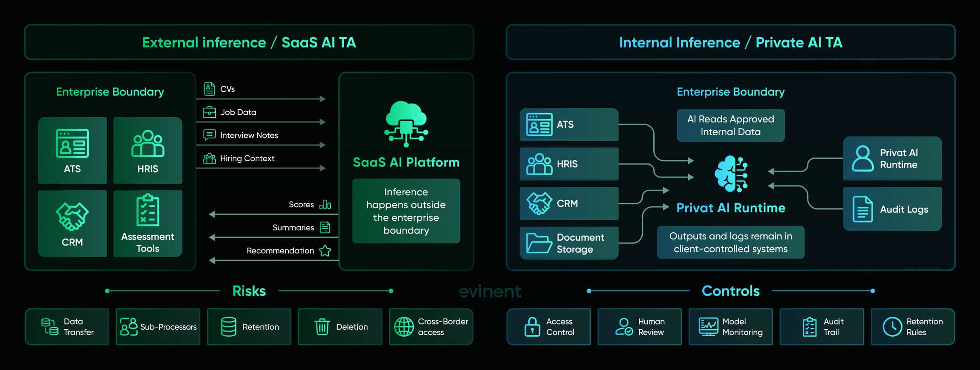Click the 'Model Monitoring' label text
Viewport: 980px width, 370px height.
742,327
